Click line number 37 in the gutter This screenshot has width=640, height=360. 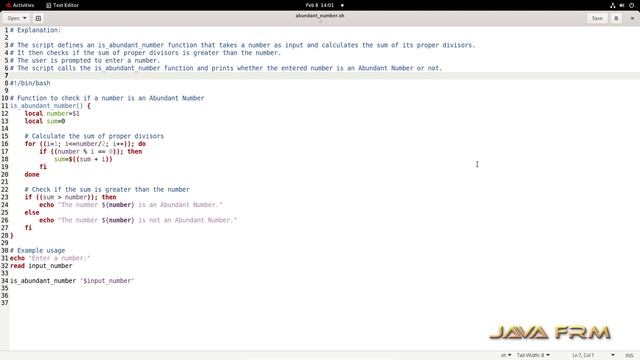(4, 303)
